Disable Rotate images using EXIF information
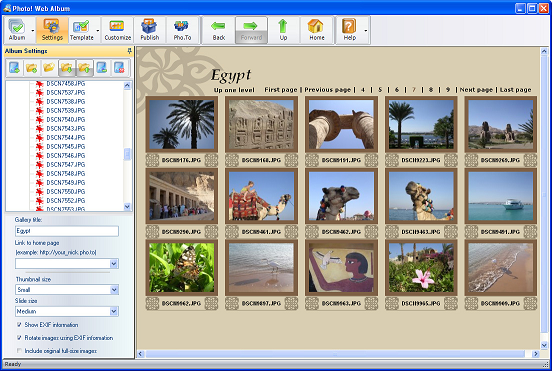 tap(19, 338)
